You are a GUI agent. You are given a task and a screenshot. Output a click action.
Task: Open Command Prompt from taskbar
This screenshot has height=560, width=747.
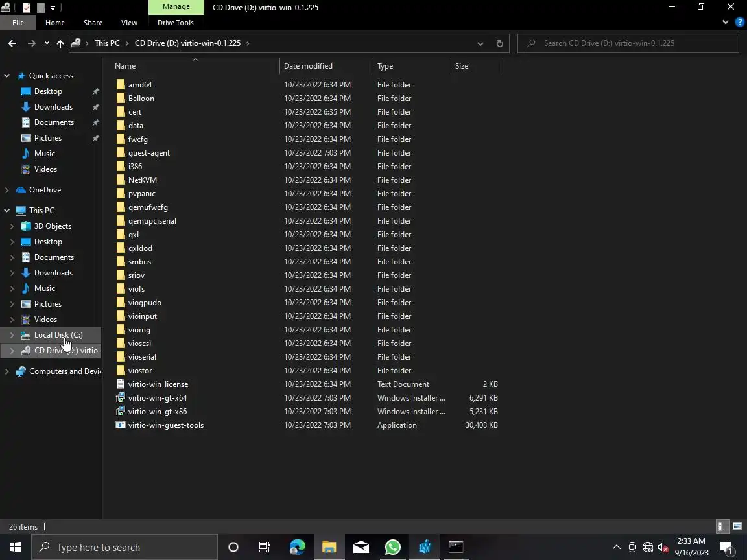(x=456, y=547)
